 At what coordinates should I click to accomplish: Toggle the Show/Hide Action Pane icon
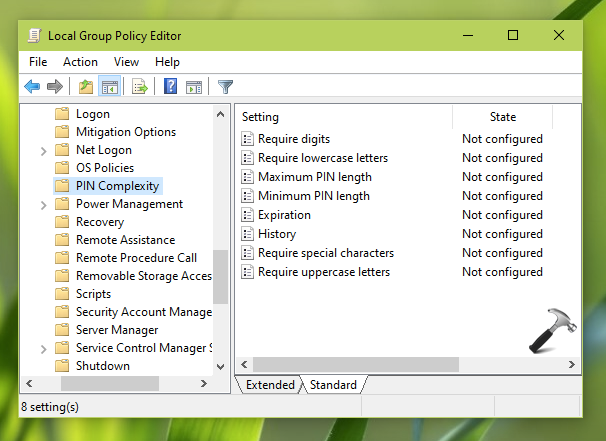tap(194, 87)
